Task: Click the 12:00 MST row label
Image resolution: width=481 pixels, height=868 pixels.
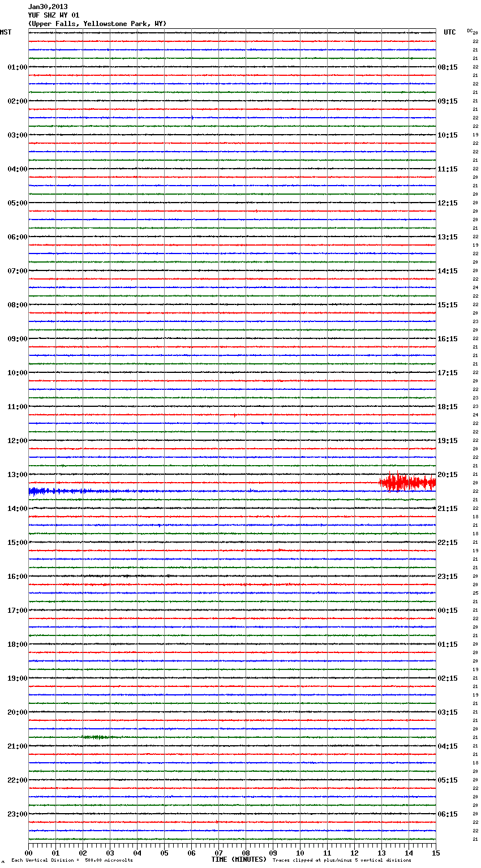Action: 18,441
